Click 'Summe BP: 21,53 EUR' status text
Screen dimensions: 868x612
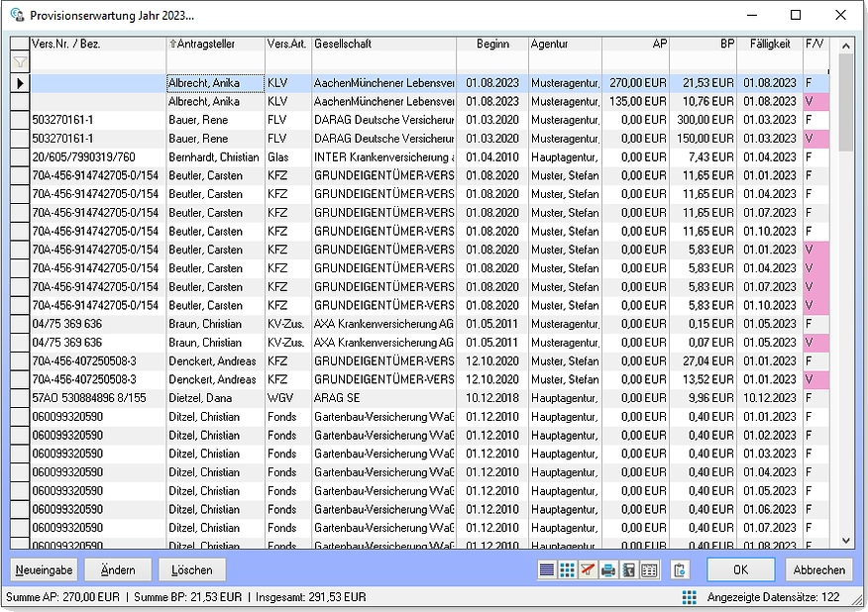point(187,597)
